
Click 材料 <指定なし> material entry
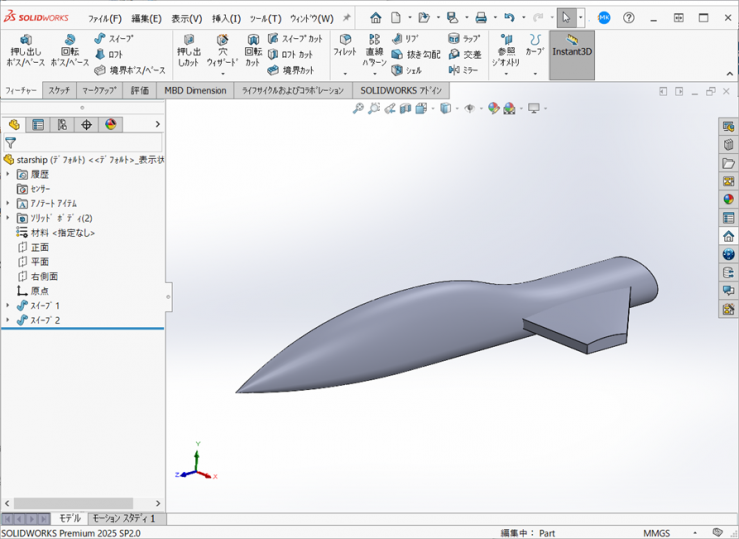(62, 232)
